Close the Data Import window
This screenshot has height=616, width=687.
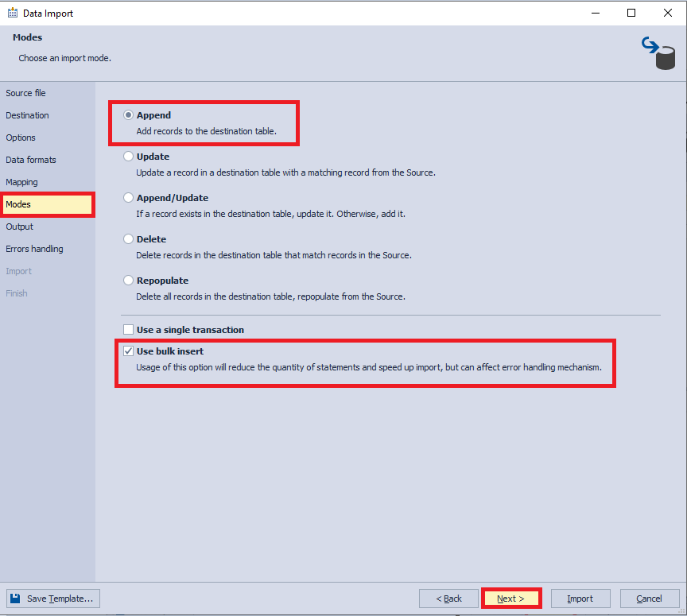668,13
